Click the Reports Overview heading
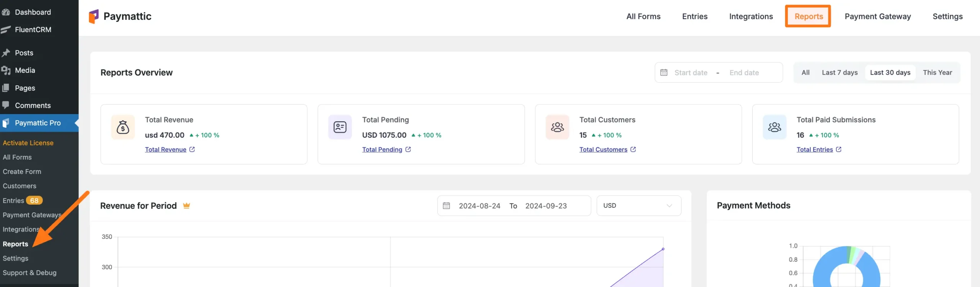980x287 pixels. (136, 72)
